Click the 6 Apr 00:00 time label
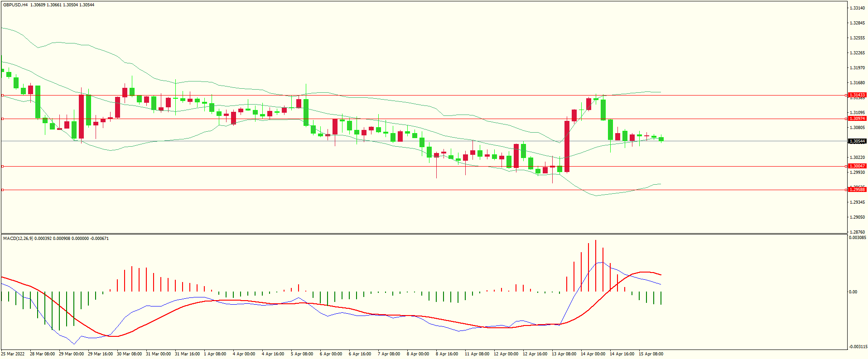The image size is (868, 359). click(x=331, y=354)
